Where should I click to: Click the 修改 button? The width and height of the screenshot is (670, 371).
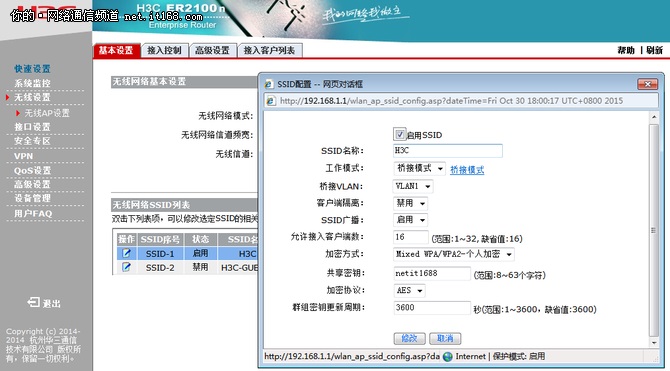409,339
